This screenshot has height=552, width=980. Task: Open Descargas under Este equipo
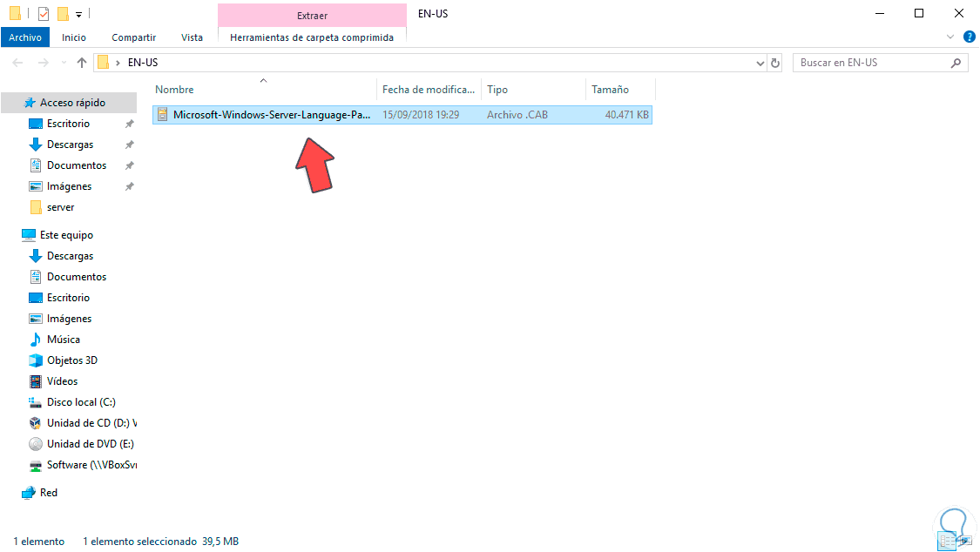[x=70, y=256]
